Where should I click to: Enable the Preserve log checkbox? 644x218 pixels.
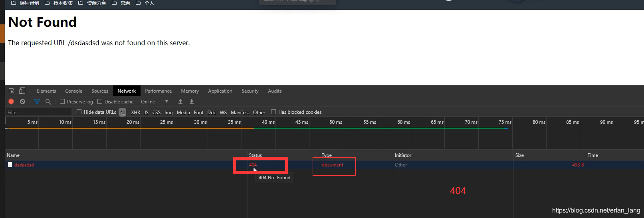coord(62,102)
